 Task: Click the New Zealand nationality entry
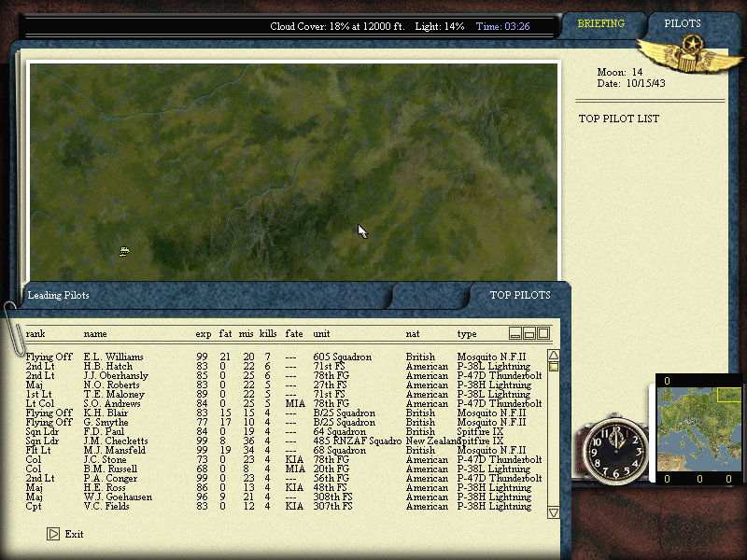click(433, 441)
